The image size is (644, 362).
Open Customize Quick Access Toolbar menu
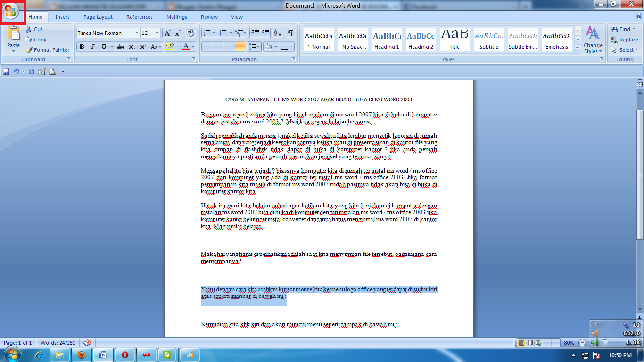(63, 72)
